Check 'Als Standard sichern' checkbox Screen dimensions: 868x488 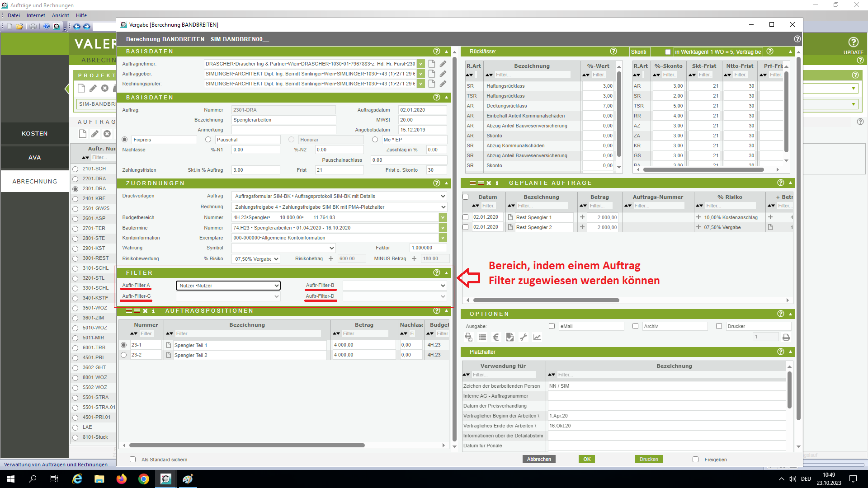pos(132,460)
